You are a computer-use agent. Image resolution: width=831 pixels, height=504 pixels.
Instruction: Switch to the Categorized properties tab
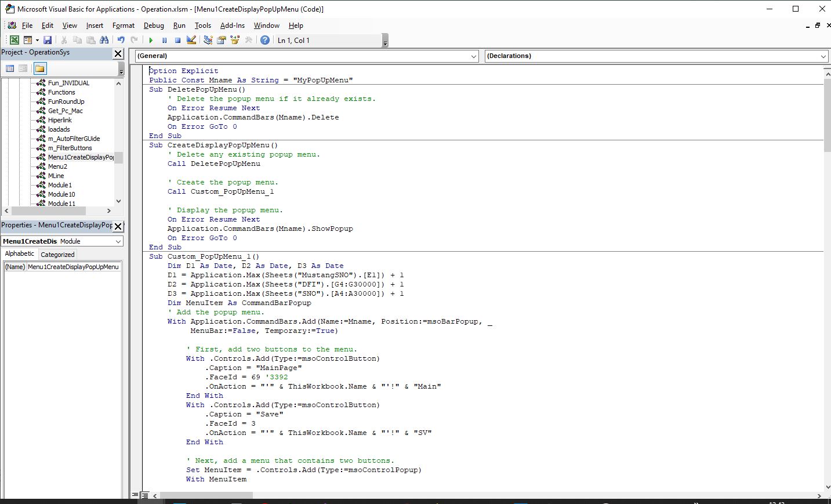point(57,254)
